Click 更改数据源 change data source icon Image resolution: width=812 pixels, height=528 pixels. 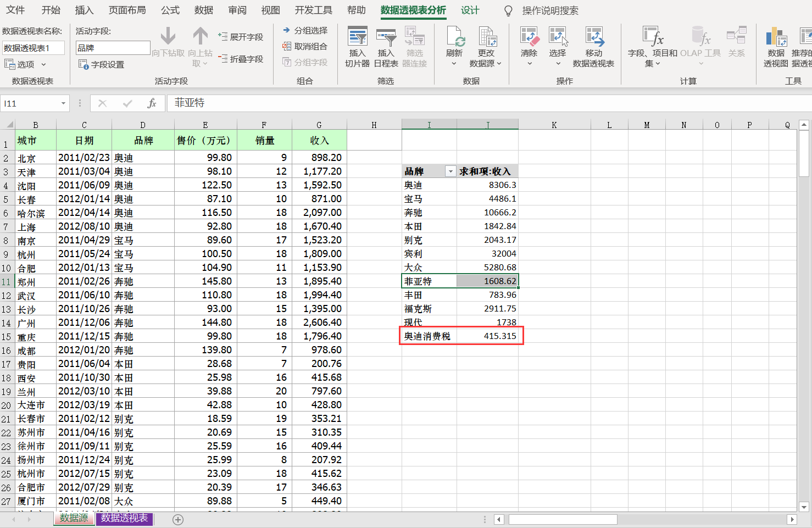[x=487, y=36]
